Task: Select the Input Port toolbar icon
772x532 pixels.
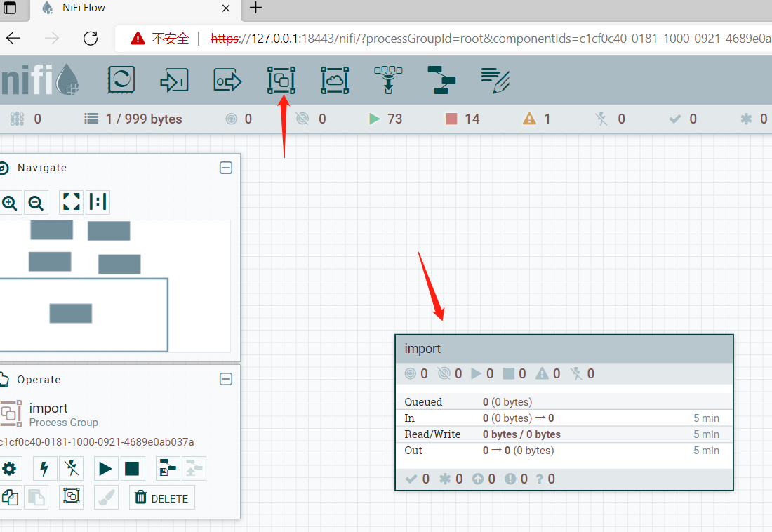Action: click(x=173, y=81)
